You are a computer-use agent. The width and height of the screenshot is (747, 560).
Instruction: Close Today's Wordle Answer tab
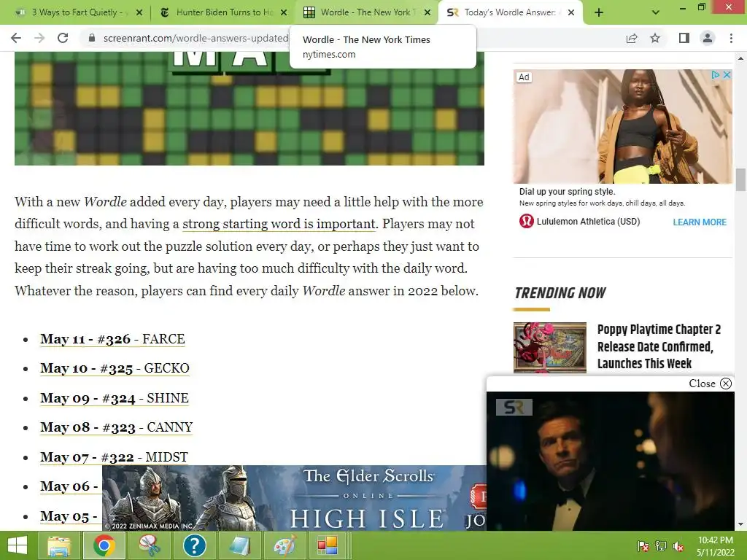pyautogui.click(x=571, y=12)
